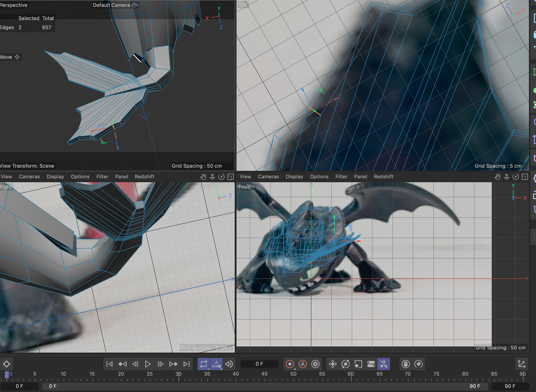Toggle the parameter recording pill icon
Image resolution: width=536 pixels, height=392 pixels.
[x=371, y=364]
